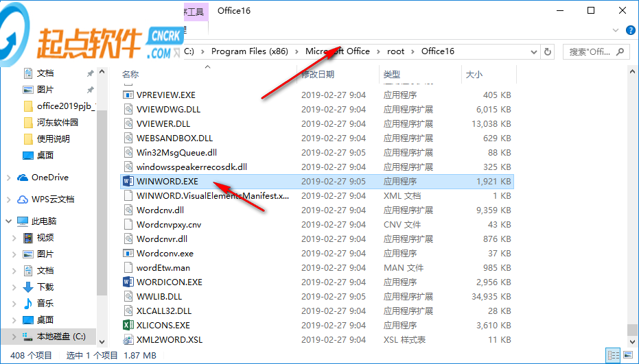
Task: Click the XML2WORD.XSL stylesheet icon
Action: click(128, 339)
